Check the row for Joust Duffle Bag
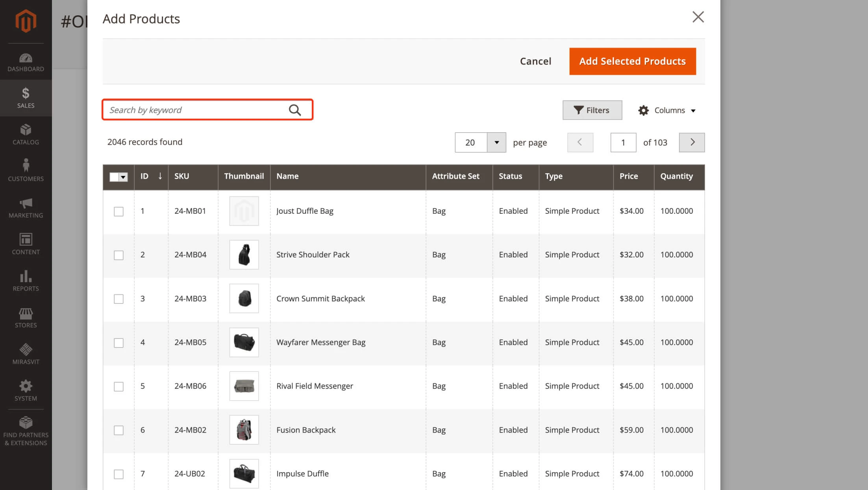Screen dimensions: 868x490 [x=118, y=211]
